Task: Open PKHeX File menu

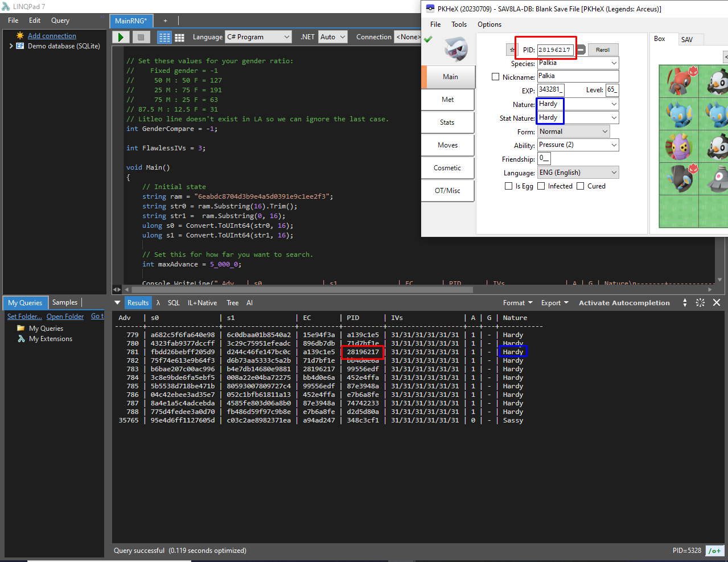Action: 435,24
